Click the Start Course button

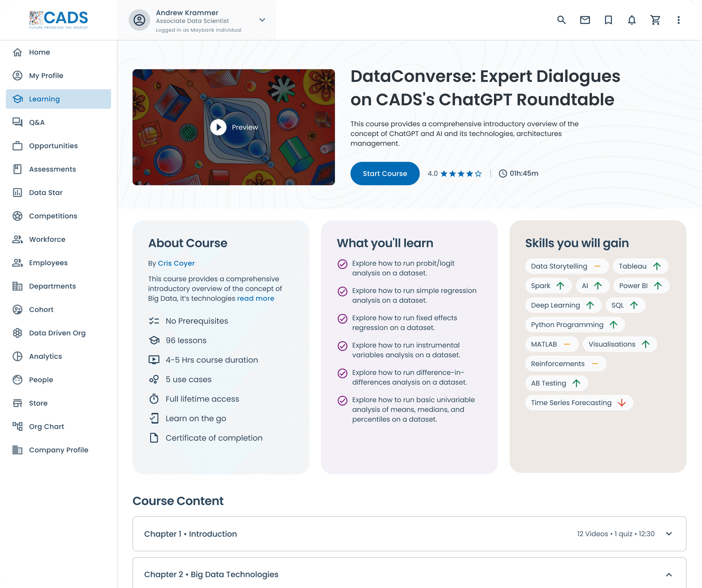pyautogui.click(x=385, y=174)
